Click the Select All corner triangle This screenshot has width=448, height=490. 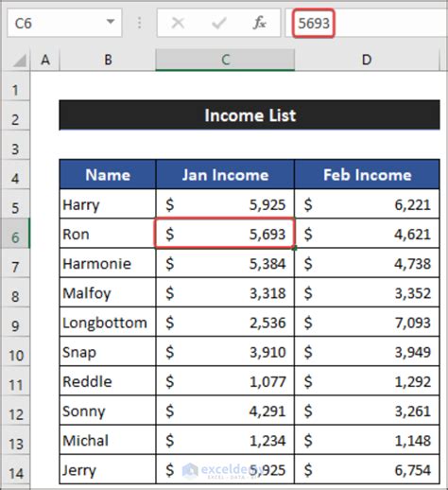tap(20, 61)
